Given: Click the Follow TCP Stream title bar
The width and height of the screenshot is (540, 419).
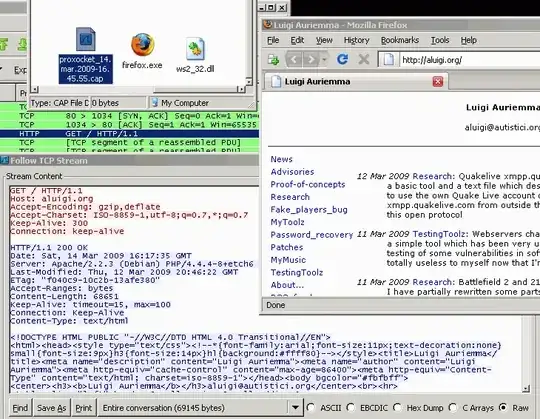Looking at the screenshot, I should 129,161.
